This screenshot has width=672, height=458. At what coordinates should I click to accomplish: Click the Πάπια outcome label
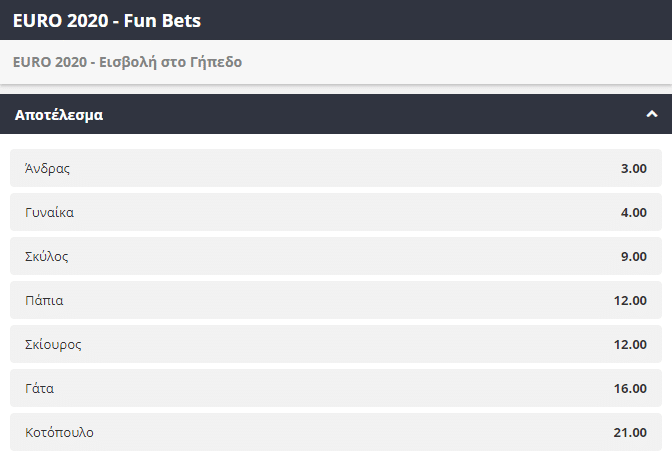[x=44, y=300]
